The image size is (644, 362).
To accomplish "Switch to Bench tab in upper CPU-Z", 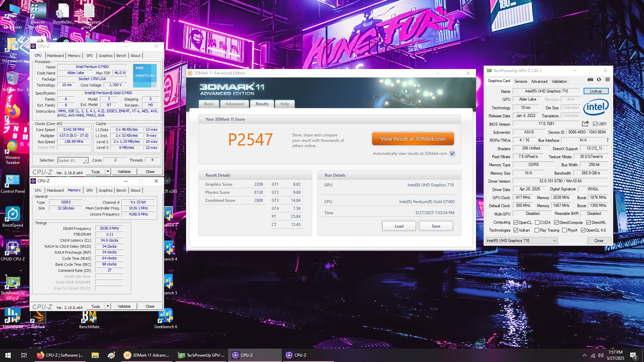I will point(121,56).
